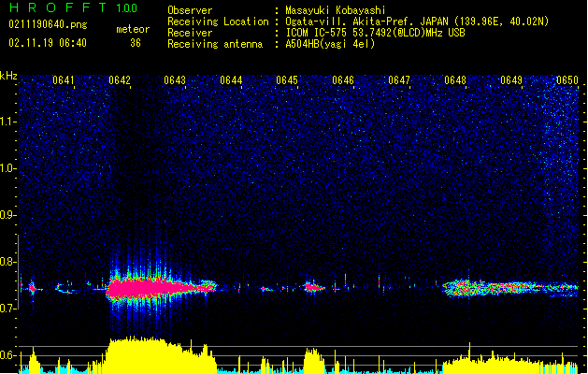Click the 'Receiver' field label
Viewport: 588px width, 374px height.
click(190, 33)
